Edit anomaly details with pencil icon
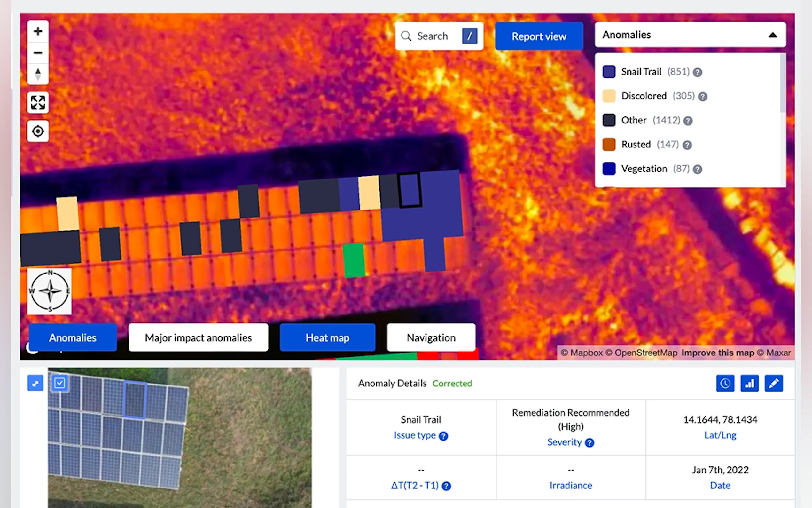 (774, 383)
